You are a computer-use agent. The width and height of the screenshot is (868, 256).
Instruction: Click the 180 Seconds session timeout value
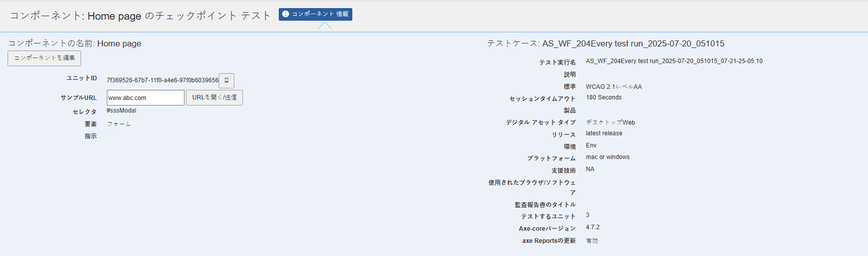pyautogui.click(x=603, y=97)
